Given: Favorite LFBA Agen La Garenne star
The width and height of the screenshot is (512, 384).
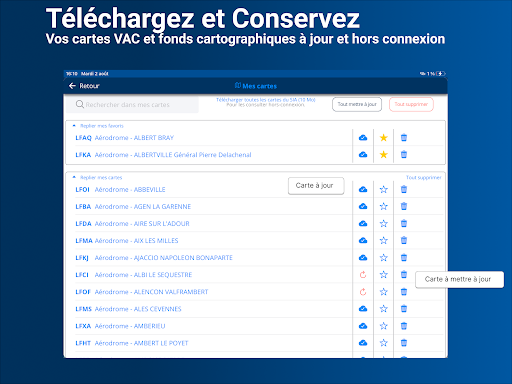Looking at the screenshot, I should pos(384,207).
